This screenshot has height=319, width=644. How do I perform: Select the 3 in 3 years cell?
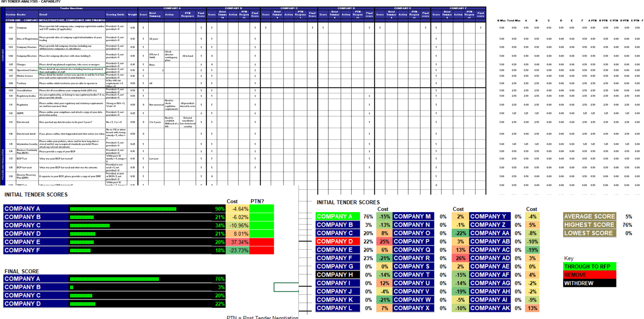[156, 122]
